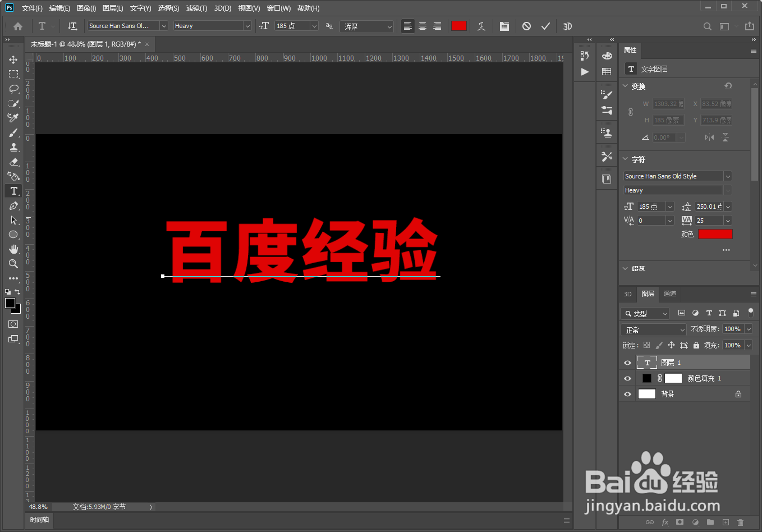Image resolution: width=762 pixels, height=532 pixels.
Task: Commit text edits with the checkmark
Action: tap(545, 26)
